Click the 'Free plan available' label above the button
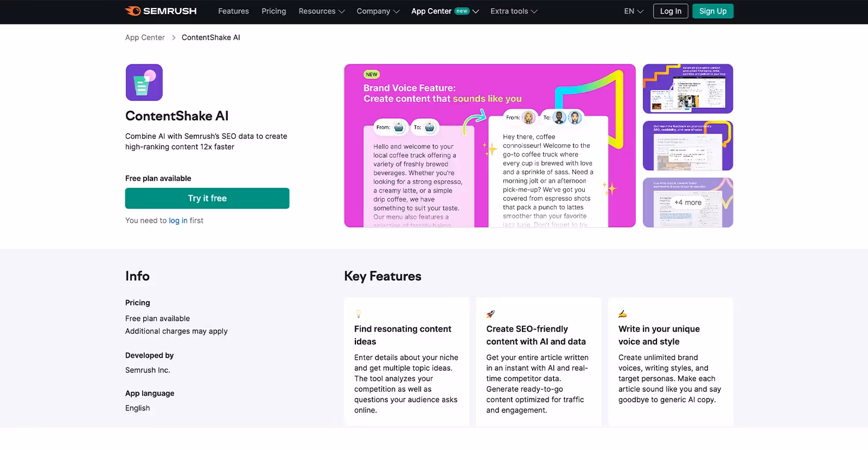868x450 pixels. tap(158, 178)
